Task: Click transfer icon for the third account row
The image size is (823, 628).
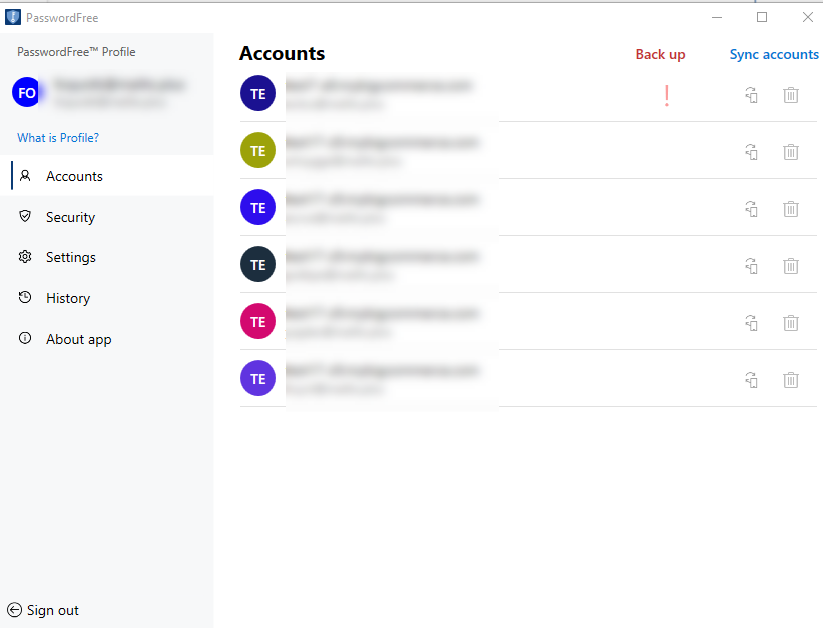Action: coord(751,209)
